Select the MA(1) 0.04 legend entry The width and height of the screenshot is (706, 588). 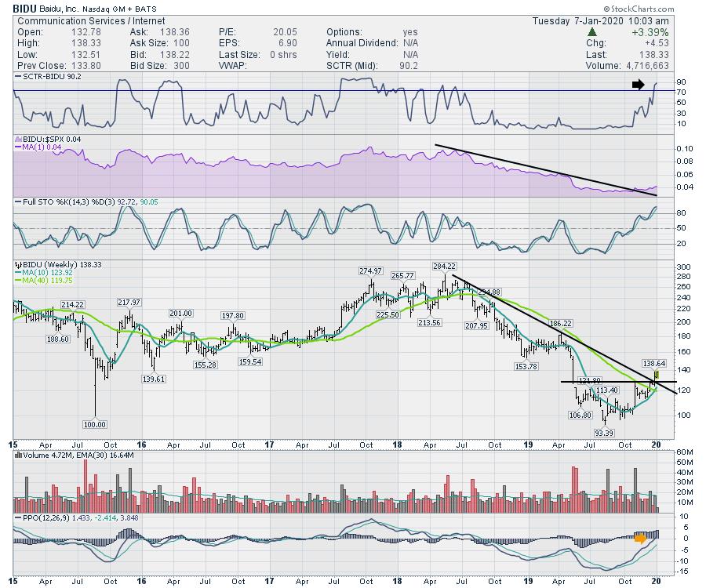(x=38, y=147)
